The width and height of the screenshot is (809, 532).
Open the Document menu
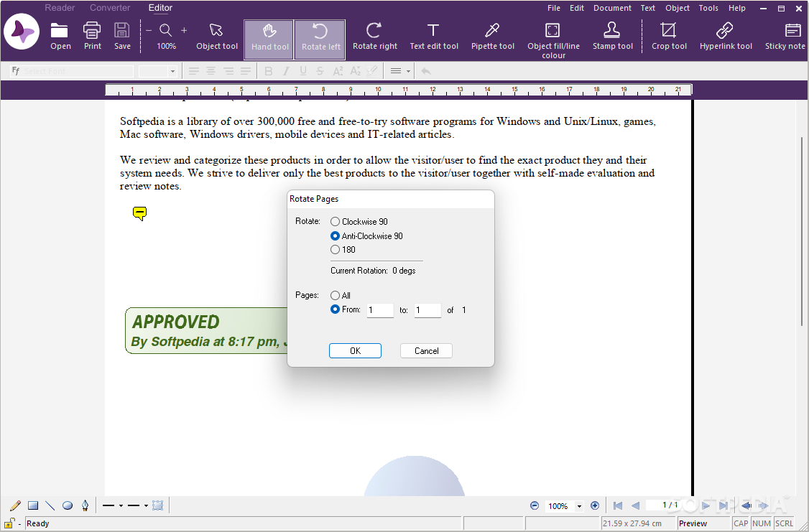612,8
